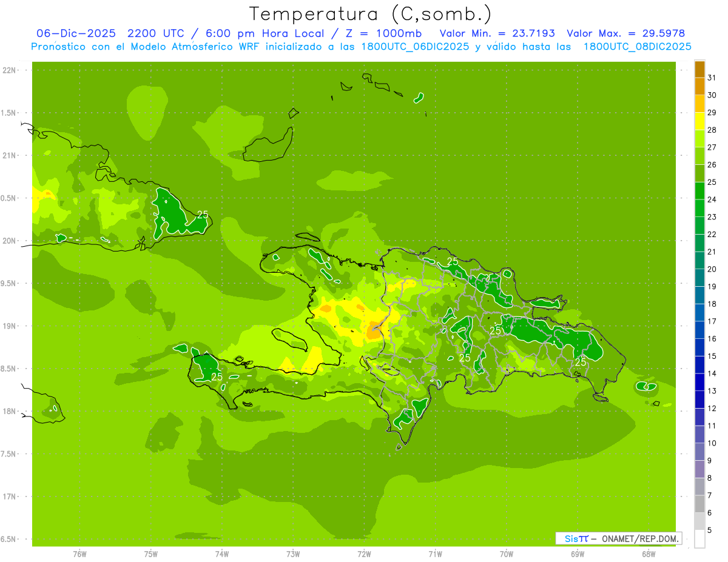Image resolution: width=728 pixels, height=562 pixels.
Task: Click colorbar label "15"
Action: (x=712, y=356)
